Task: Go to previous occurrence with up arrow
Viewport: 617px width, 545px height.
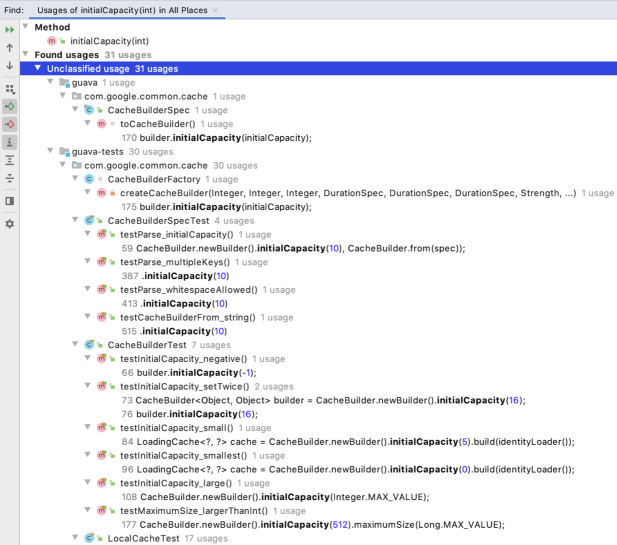Action: pos(9,48)
